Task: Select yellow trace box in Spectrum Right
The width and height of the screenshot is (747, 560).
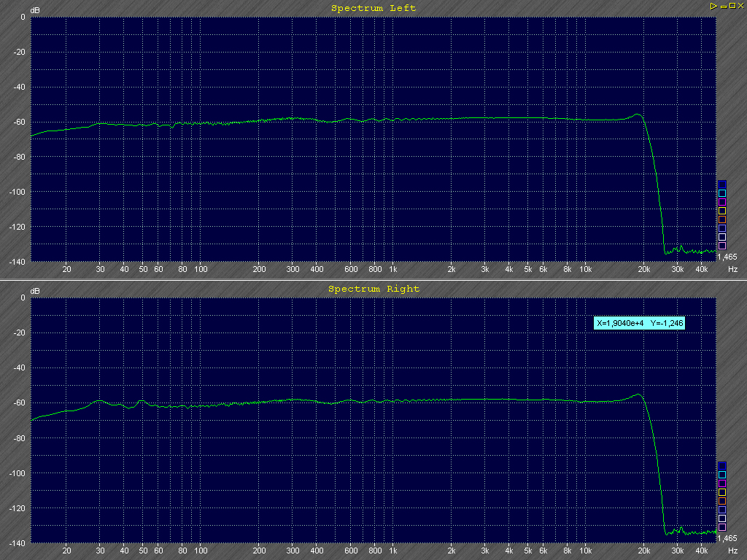Action: point(722,492)
